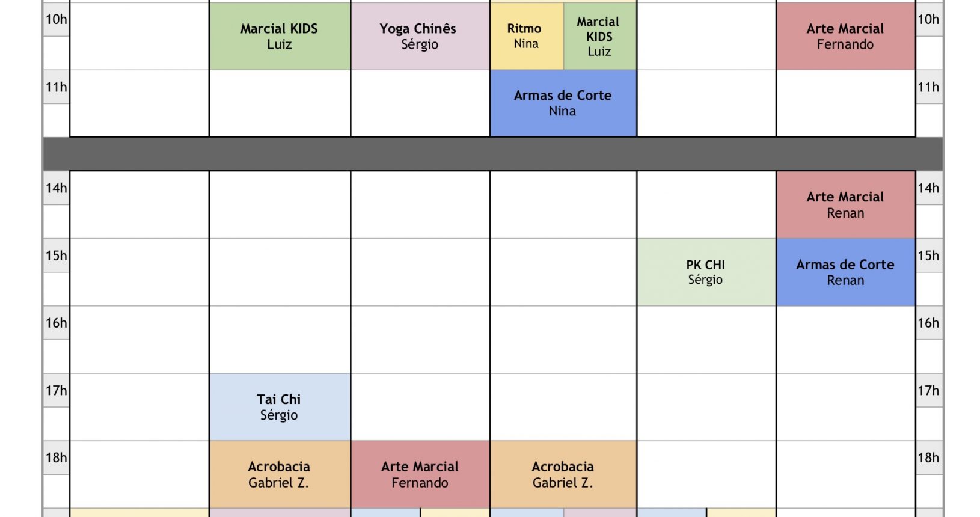980x517 pixels.
Task: Select the PK CHI Sérgio block
Action: pos(706,272)
